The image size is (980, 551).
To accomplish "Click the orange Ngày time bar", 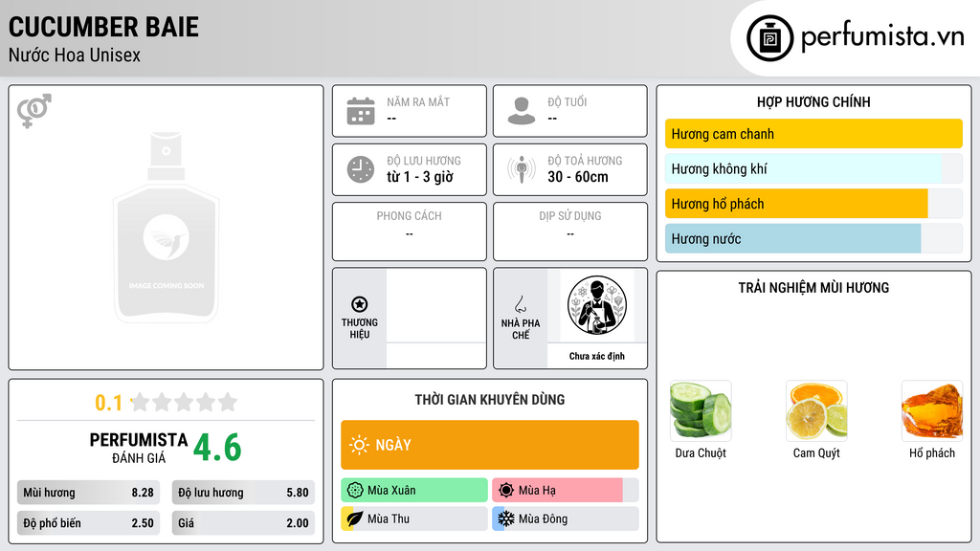I will coord(490,445).
